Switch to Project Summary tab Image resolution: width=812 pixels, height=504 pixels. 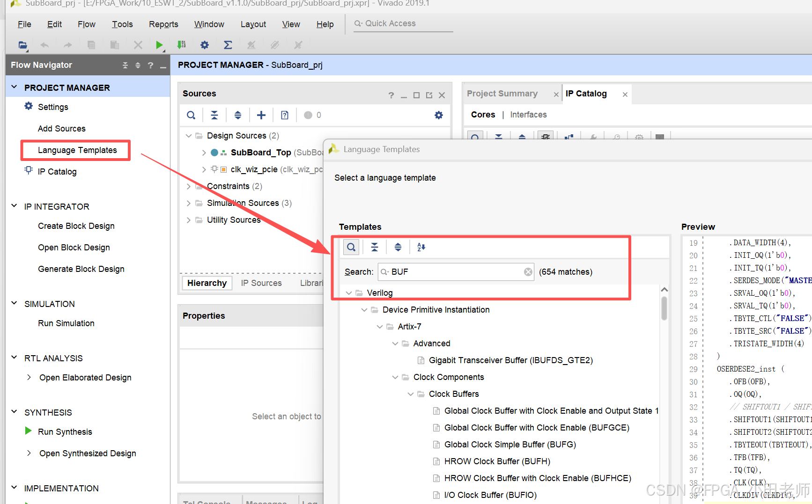click(502, 94)
